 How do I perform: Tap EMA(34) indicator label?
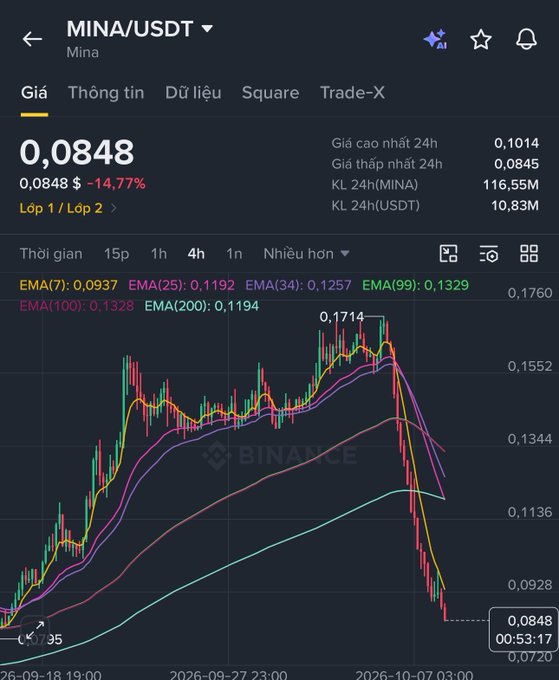(298, 285)
